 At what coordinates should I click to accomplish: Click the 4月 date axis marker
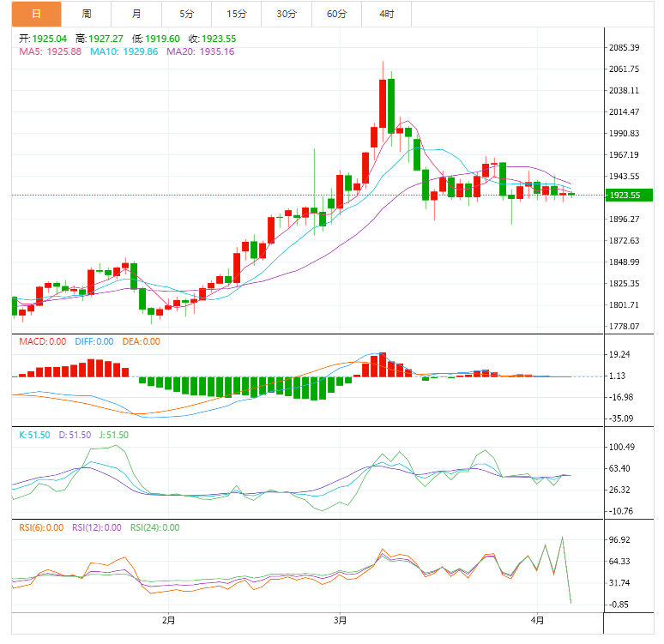pyautogui.click(x=537, y=621)
